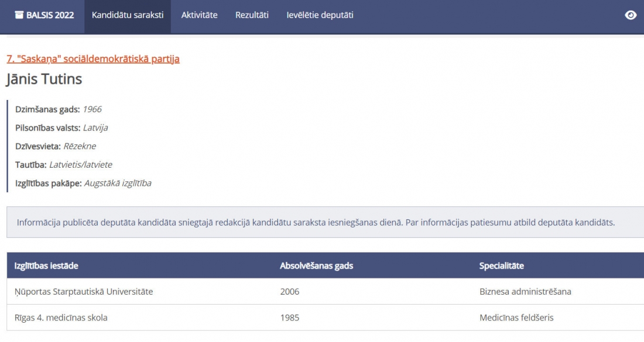Image resolution: width=644 pixels, height=342 pixels.
Task: Click the Izglītības iestāde column header
Action: [x=46, y=265]
